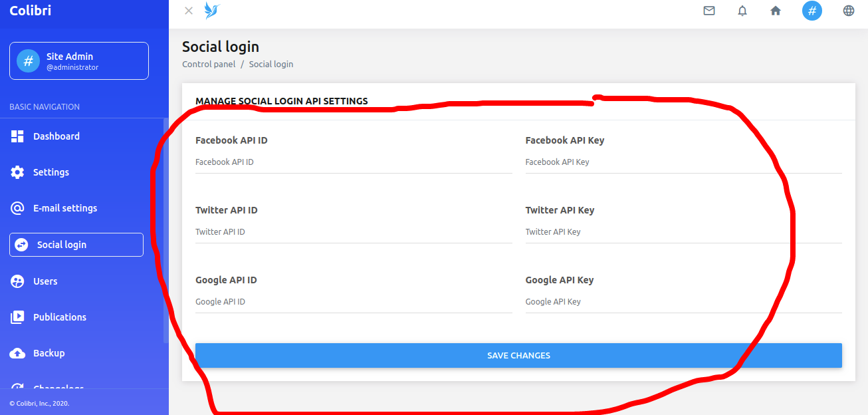This screenshot has height=415, width=868.
Task: Open the language globe icon
Action: click(849, 11)
